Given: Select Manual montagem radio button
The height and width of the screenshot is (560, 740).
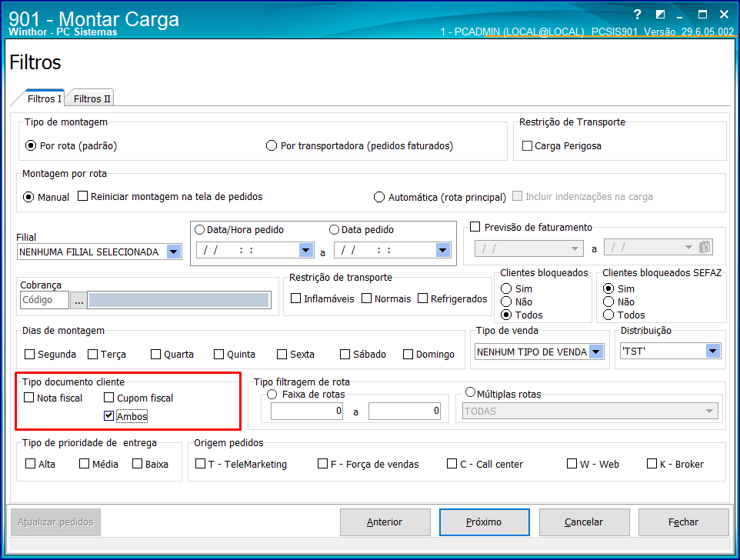Looking at the screenshot, I should 28,197.
